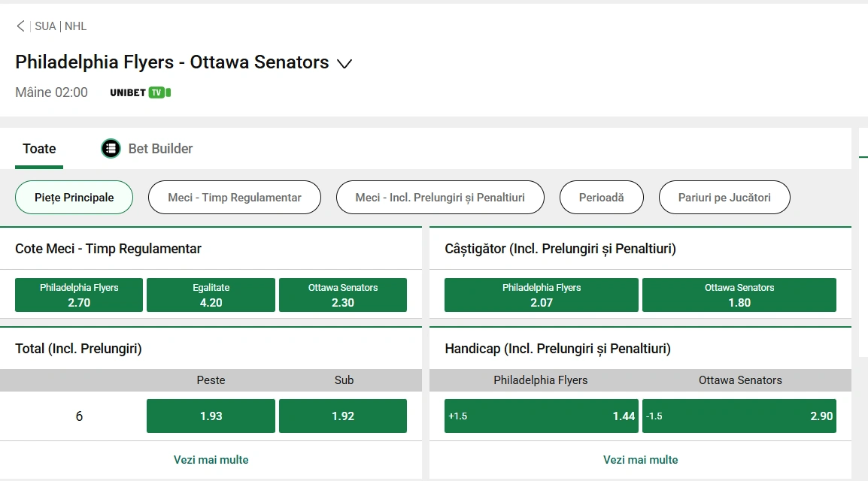Click Vezi mai multe under Total markets
This screenshot has width=868, height=481.
(x=211, y=460)
